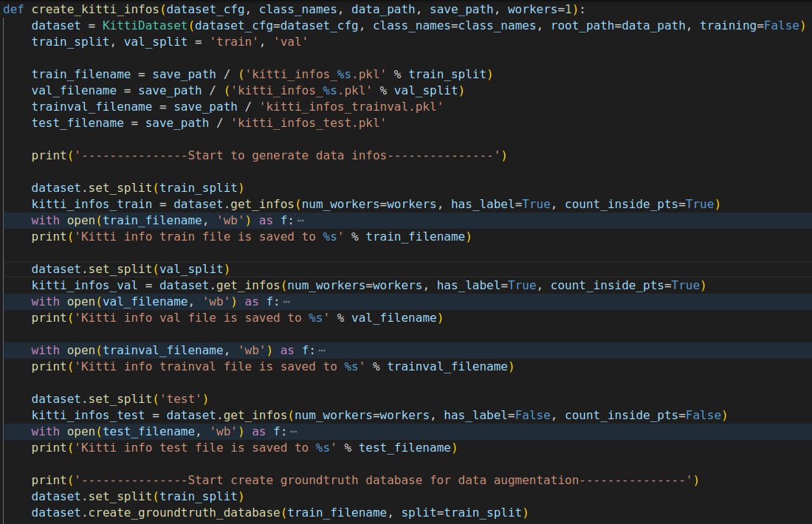Click the 'kitti_infos_test.pkl' string literal
Image resolution: width=812 pixels, height=524 pixels.
click(x=309, y=123)
